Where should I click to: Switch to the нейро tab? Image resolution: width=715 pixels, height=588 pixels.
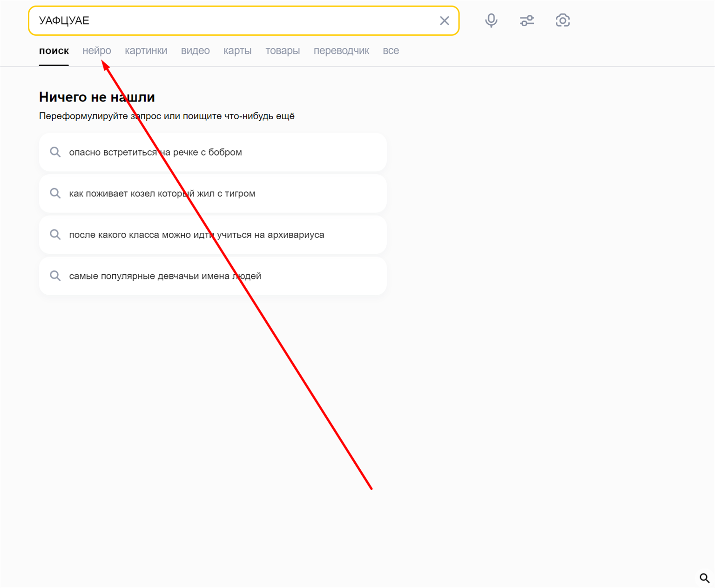pyautogui.click(x=96, y=51)
